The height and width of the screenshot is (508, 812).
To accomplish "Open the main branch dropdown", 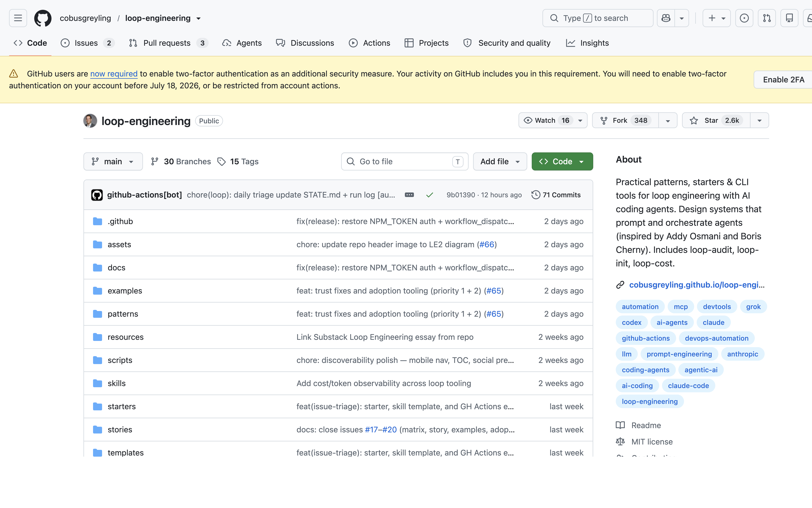I will coord(113,162).
